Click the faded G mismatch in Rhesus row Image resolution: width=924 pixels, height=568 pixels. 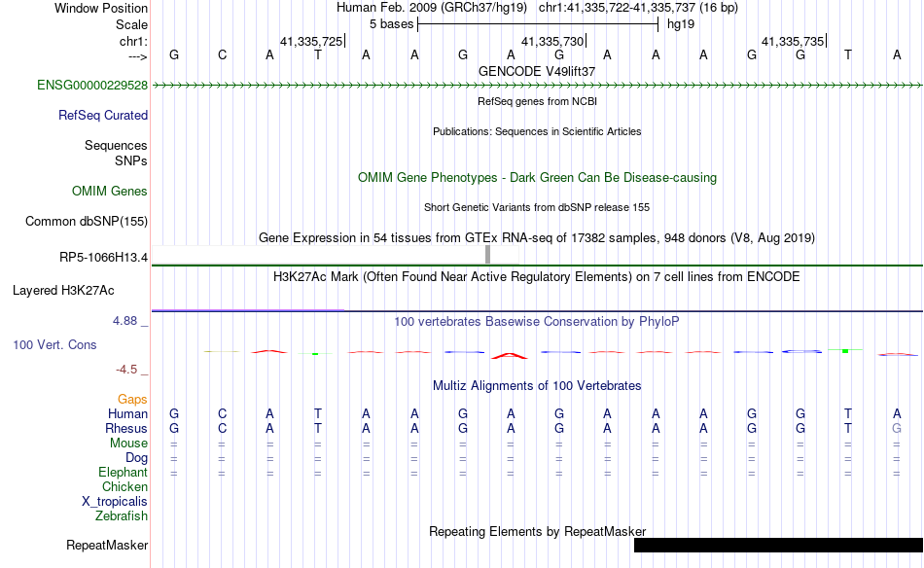pos(897,428)
